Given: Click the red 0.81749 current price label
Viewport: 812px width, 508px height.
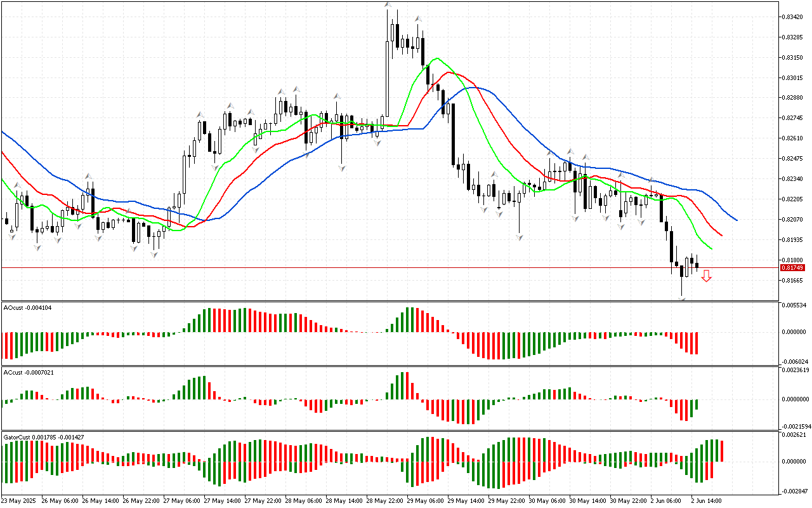Looking at the screenshot, I should point(792,268).
